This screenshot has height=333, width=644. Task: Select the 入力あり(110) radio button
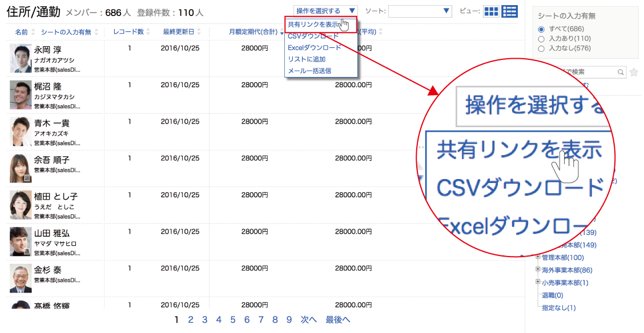pos(541,39)
